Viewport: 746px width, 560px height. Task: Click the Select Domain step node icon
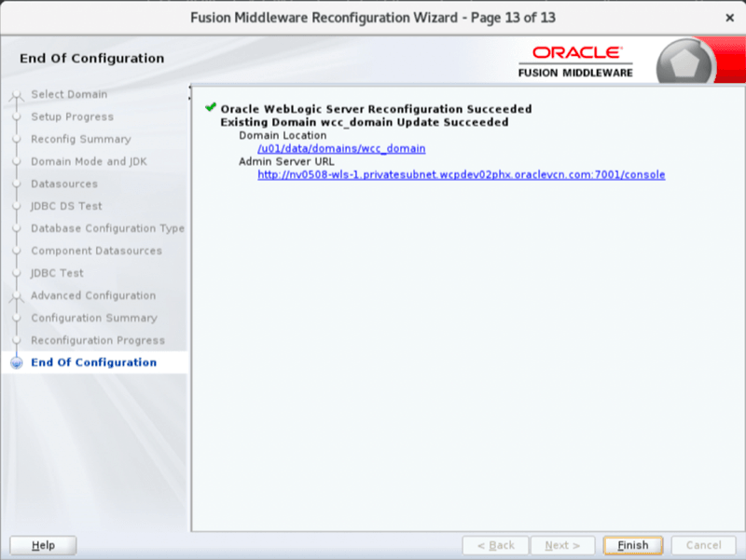tap(17, 95)
